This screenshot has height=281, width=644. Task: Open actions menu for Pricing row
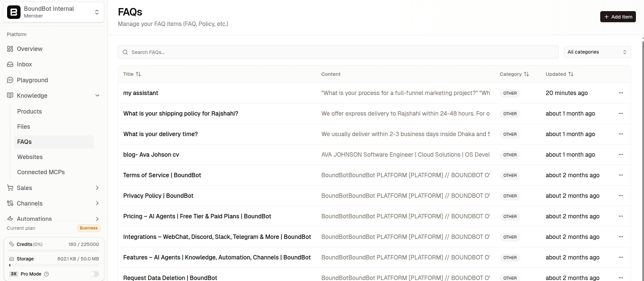[621, 216]
